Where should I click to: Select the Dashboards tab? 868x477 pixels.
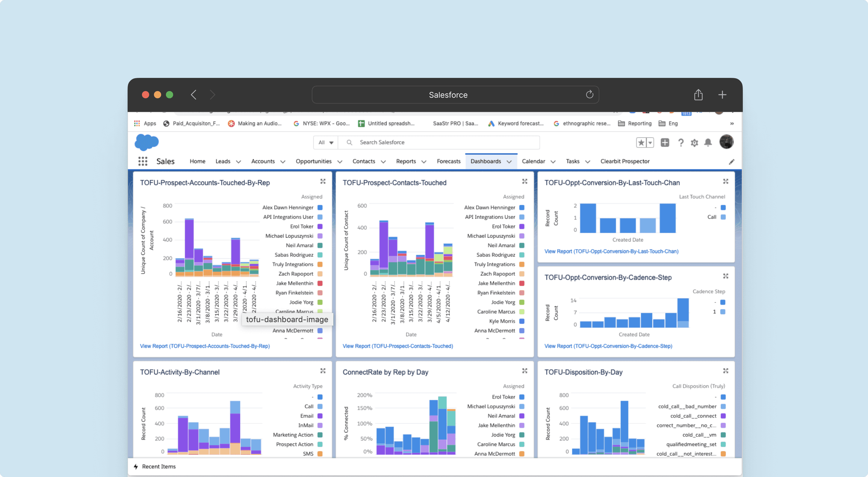[486, 161]
